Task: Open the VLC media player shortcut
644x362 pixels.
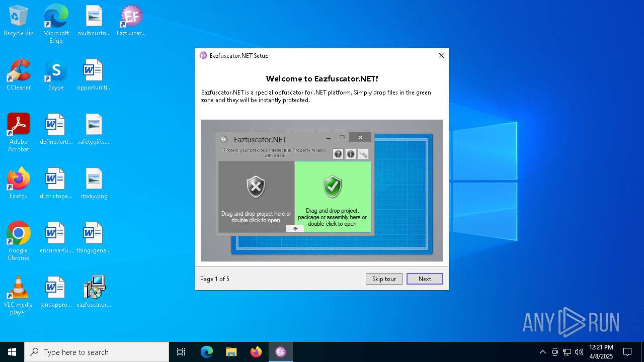Action: click(x=19, y=296)
